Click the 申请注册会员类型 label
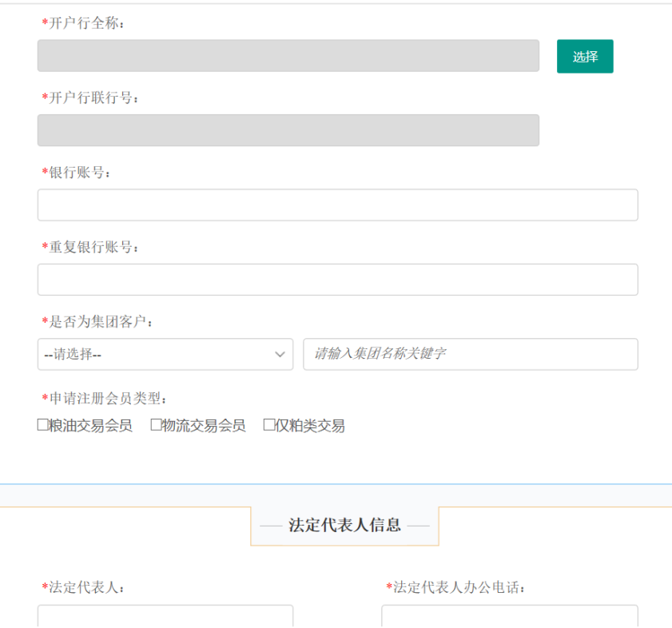Viewport: 672px width, 628px height. (108, 398)
